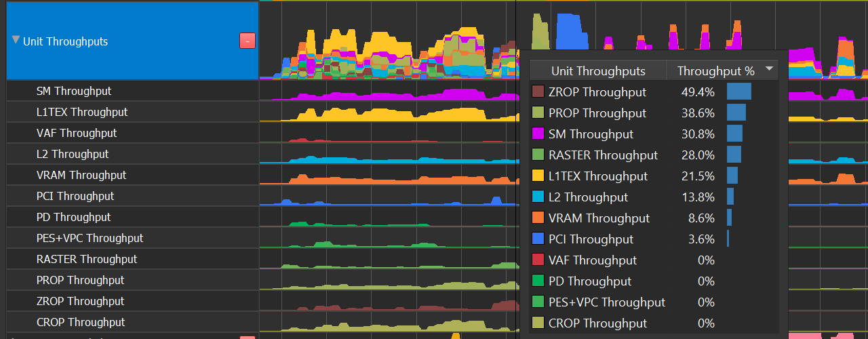Select the VAF Throughput row in the left list
This screenshot has width=868, height=339.
click(77, 133)
